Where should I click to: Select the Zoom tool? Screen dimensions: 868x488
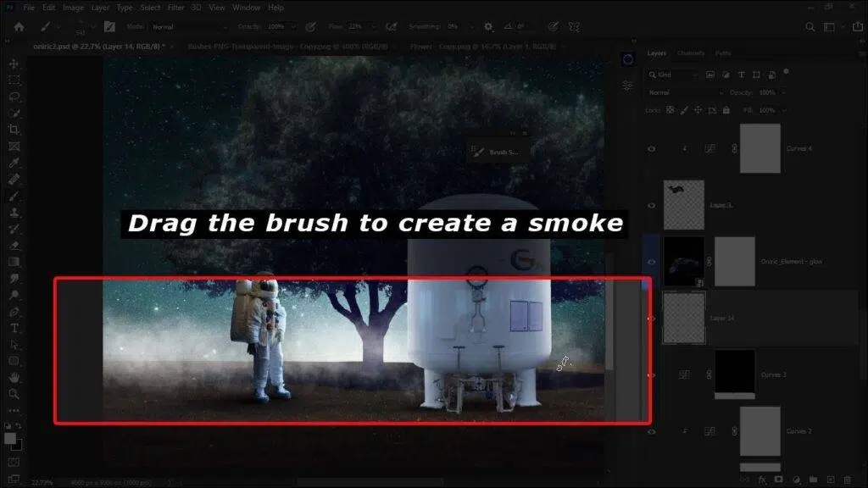point(14,394)
